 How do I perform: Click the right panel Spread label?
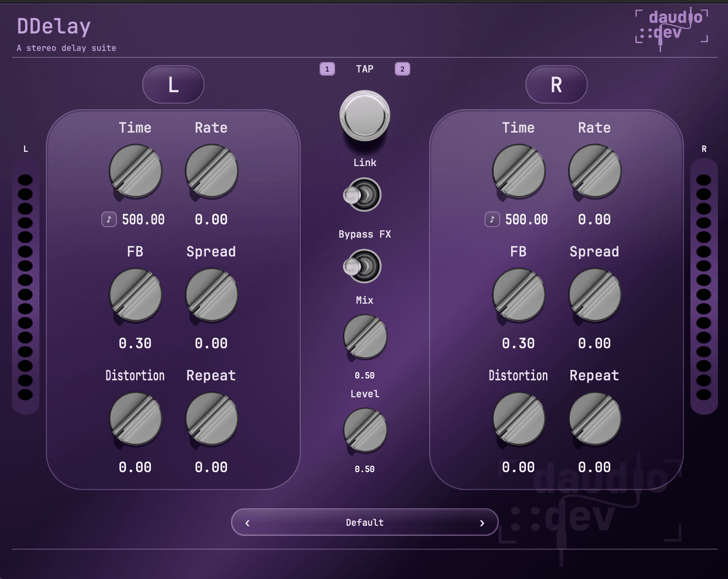click(x=595, y=251)
